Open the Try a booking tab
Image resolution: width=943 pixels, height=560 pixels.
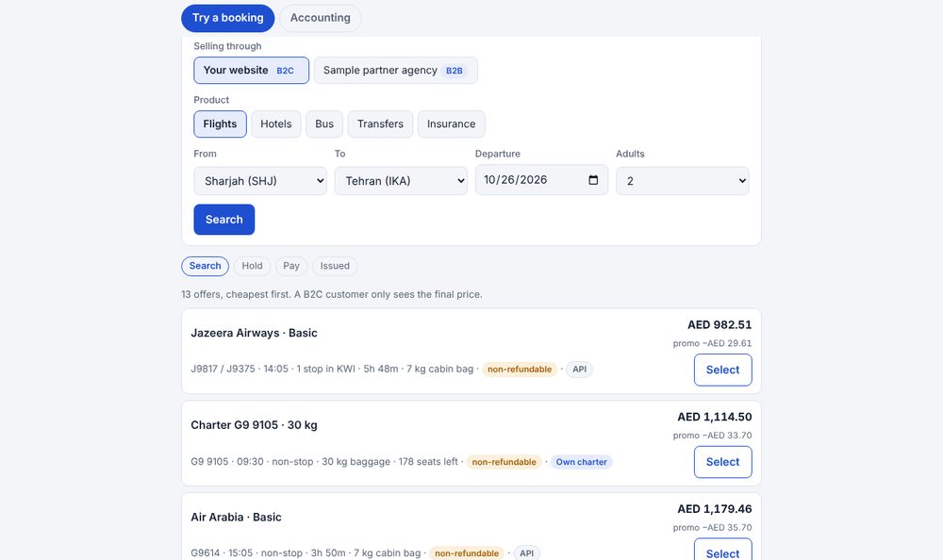click(x=228, y=18)
